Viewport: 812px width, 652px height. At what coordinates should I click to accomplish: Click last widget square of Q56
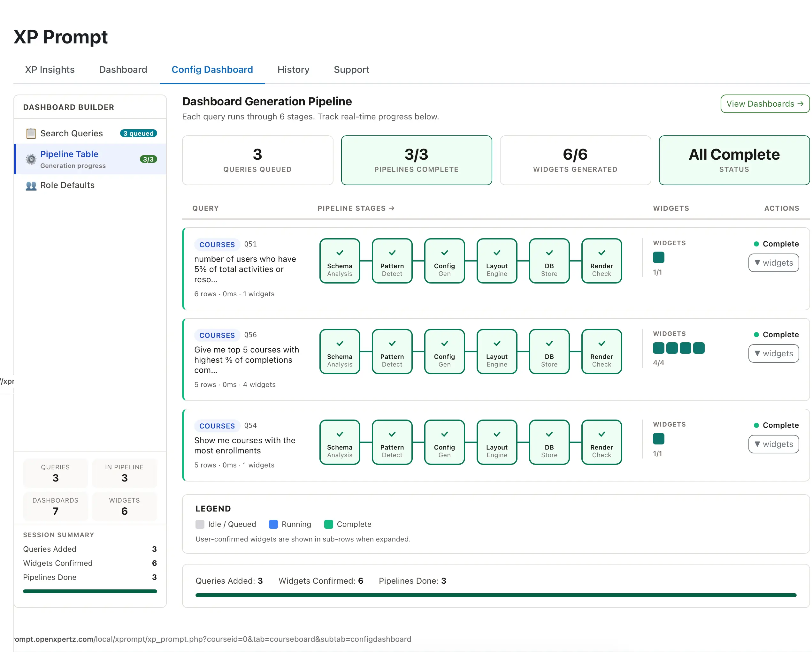[699, 348]
